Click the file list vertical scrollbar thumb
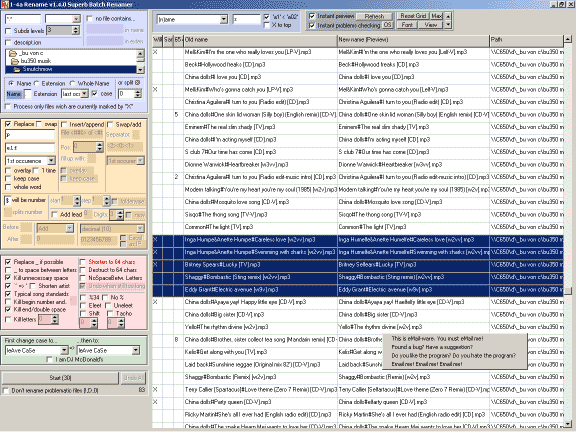 pyautogui.click(x=568, y=291)
